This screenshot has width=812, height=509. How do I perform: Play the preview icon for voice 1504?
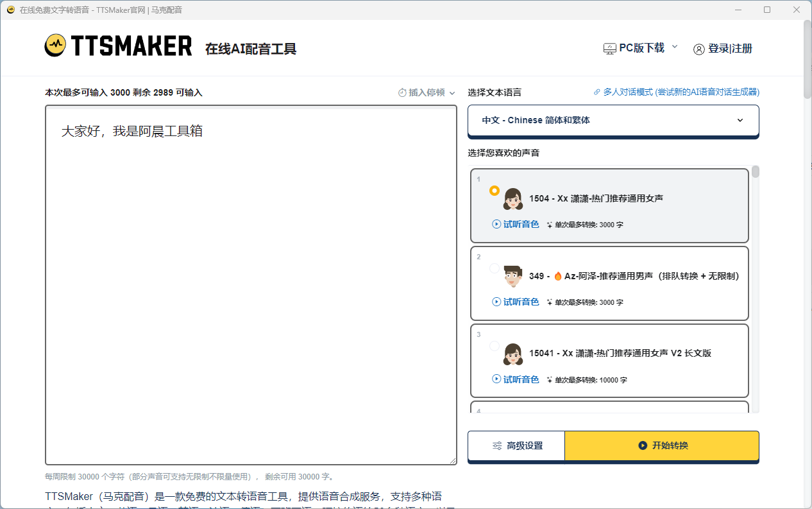pyautogui.click(x=496, y=224)
